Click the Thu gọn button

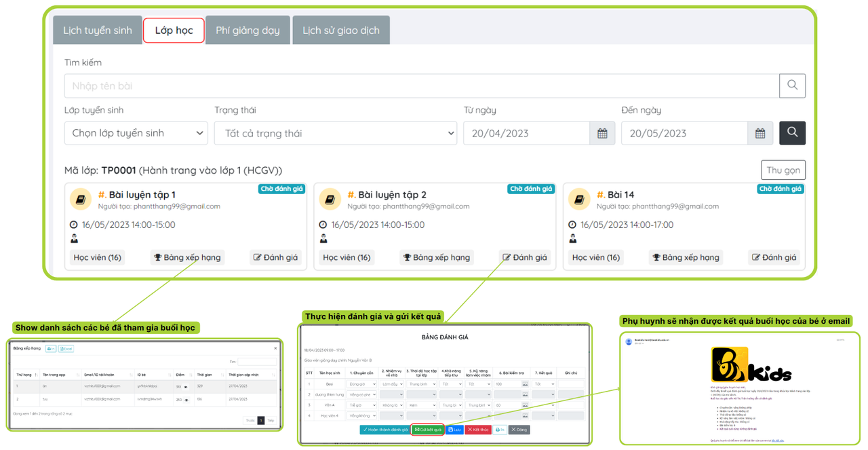[x=783, y=170]
